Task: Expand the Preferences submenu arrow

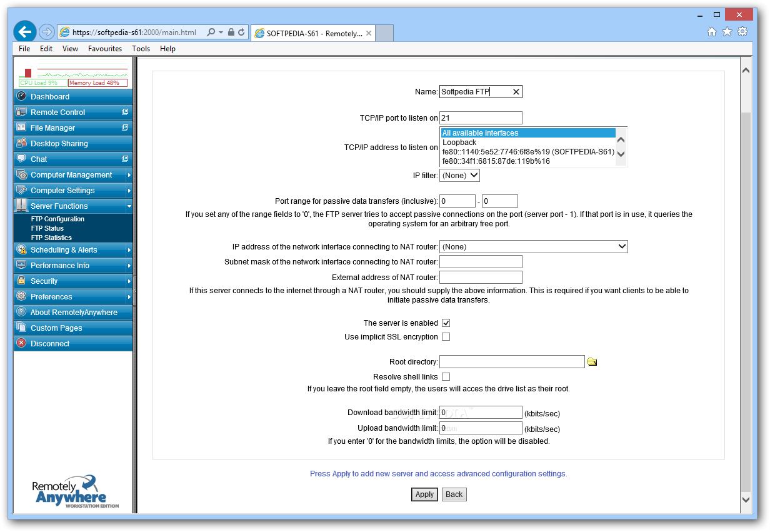Action: click(129, 297)
